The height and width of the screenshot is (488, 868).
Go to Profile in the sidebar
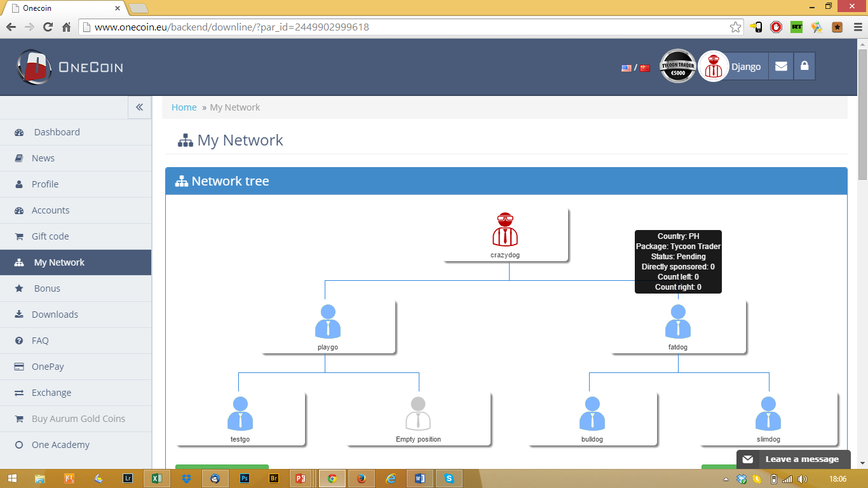76,184
